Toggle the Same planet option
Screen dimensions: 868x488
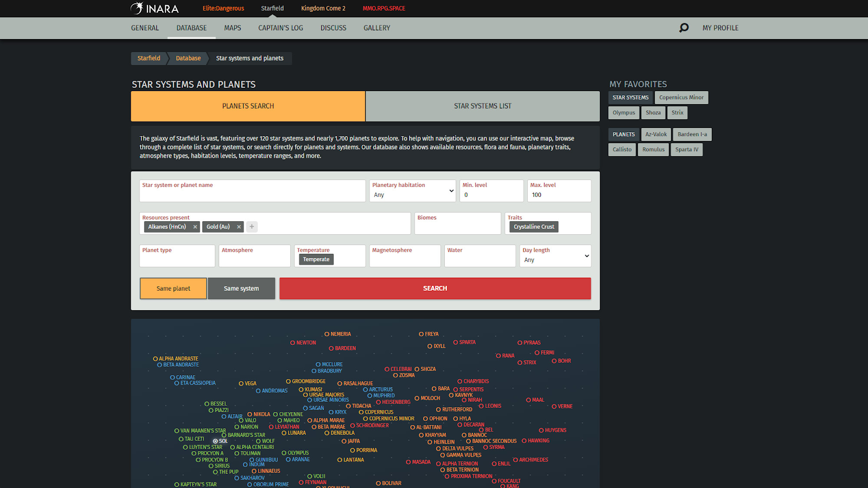point(174,288)
